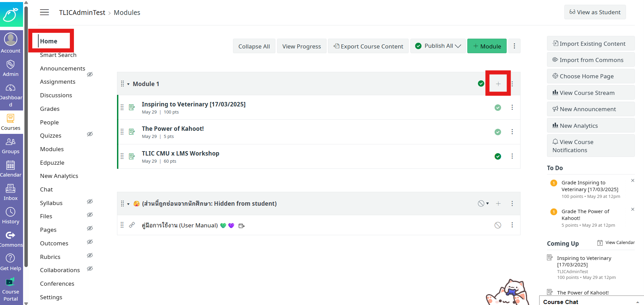Open the Calendar in global navigation
Image resolution: width=644 pixels, height=305 pixels.
point(11,169)
